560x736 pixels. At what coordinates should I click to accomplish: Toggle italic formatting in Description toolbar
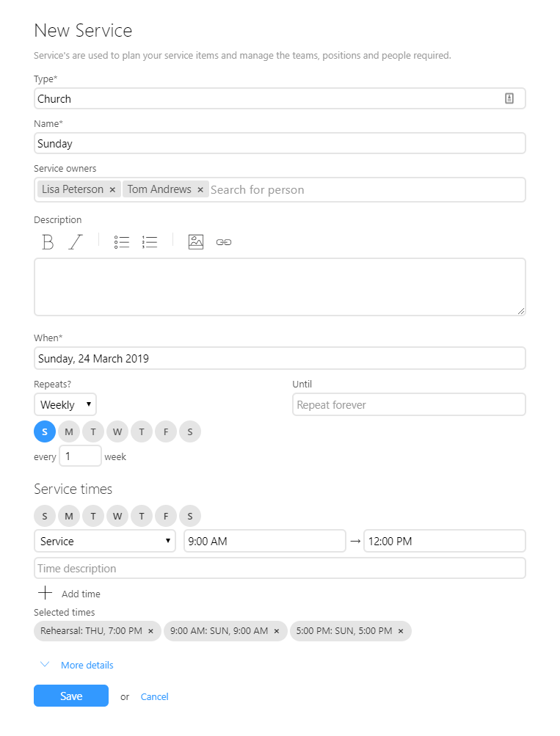76,242
